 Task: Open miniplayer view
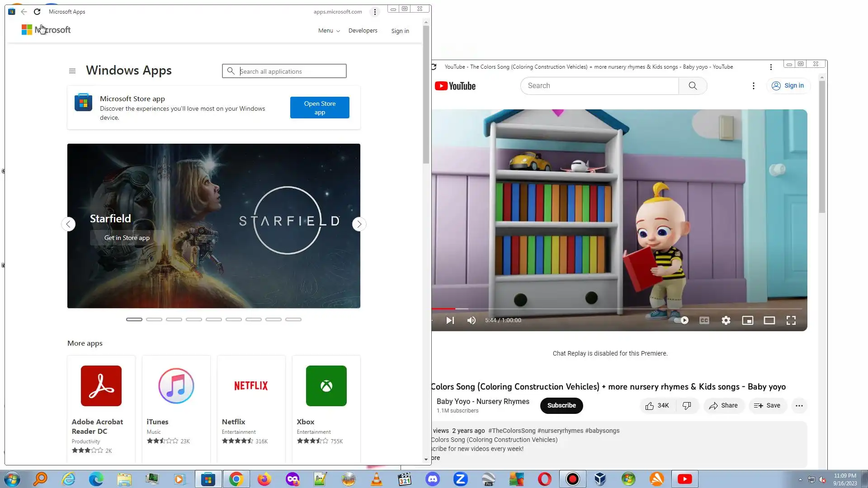[747, 320]
